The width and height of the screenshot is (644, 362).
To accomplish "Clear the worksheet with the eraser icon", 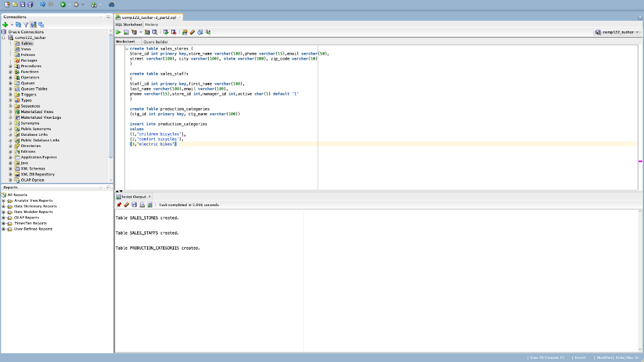I will (x=192, y=32).
